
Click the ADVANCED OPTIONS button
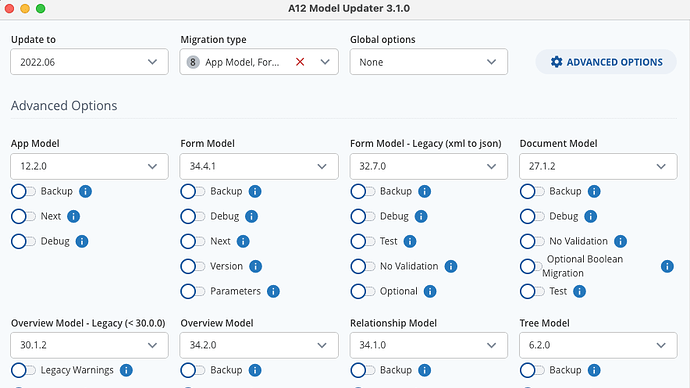click(606, 62)
